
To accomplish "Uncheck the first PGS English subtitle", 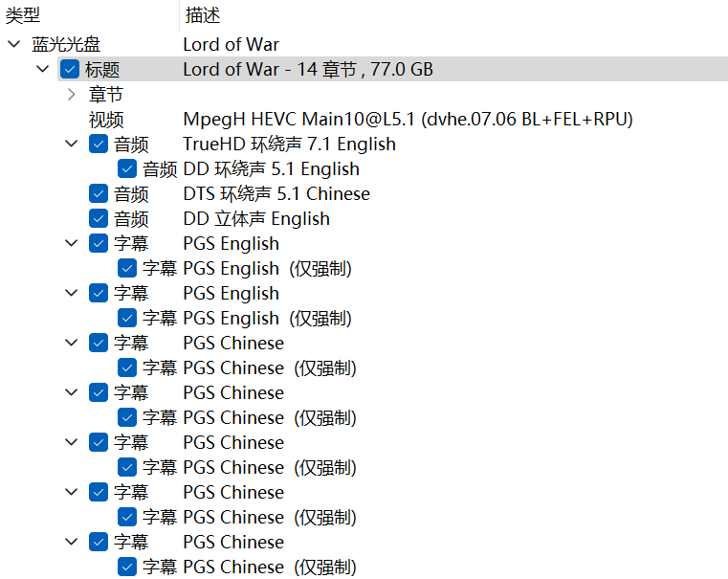I will [x=99, y=243].
